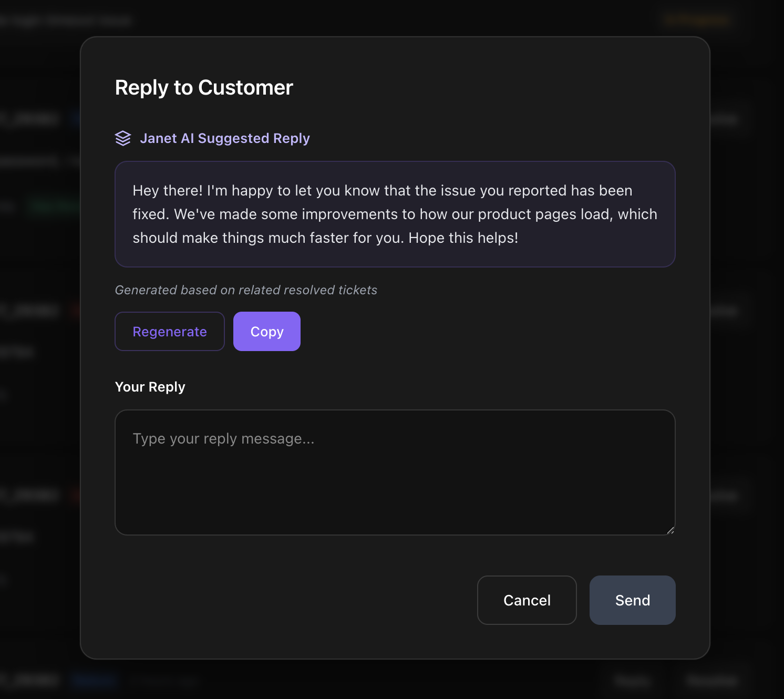This screenshot has width=784, height=699.
Task: Click the 'Your Reply' label
Action: click(x=150, y=387)
